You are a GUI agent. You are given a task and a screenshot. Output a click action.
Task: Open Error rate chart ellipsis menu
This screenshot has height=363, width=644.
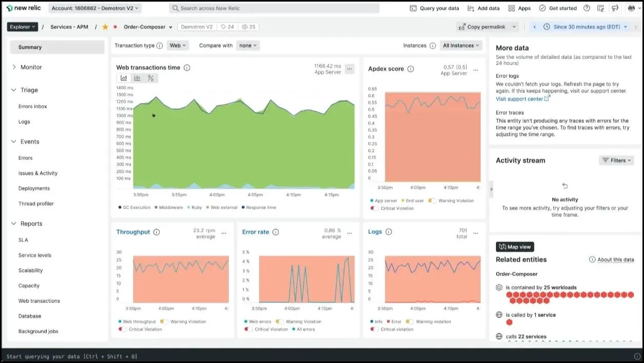point(350,233)
